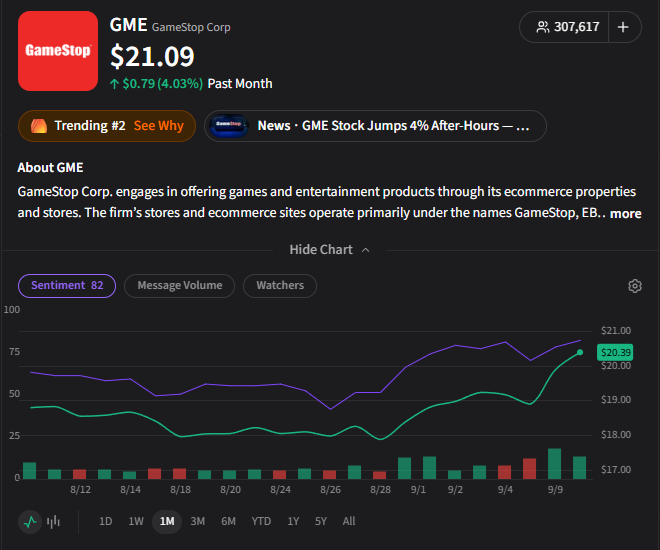This screenshot has width=660, height=550.
Task: Click the GameStop Corp company name
Action: click(191, 27)
